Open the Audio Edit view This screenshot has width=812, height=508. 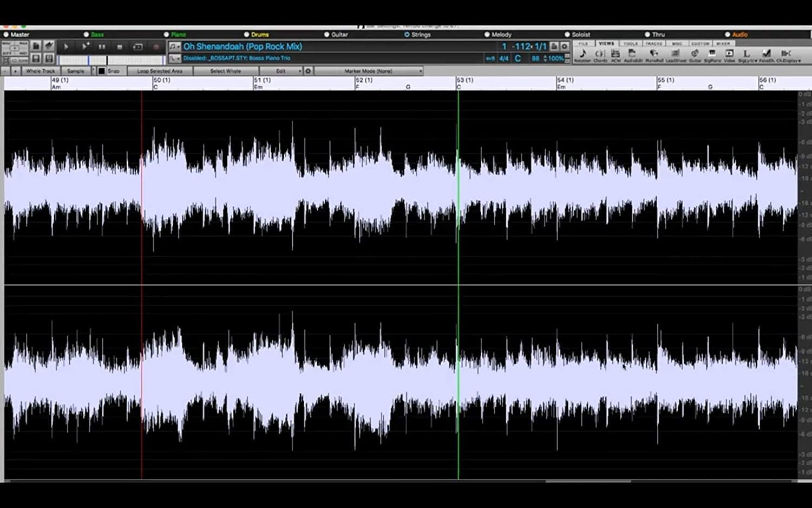click(x=632, y=55)
